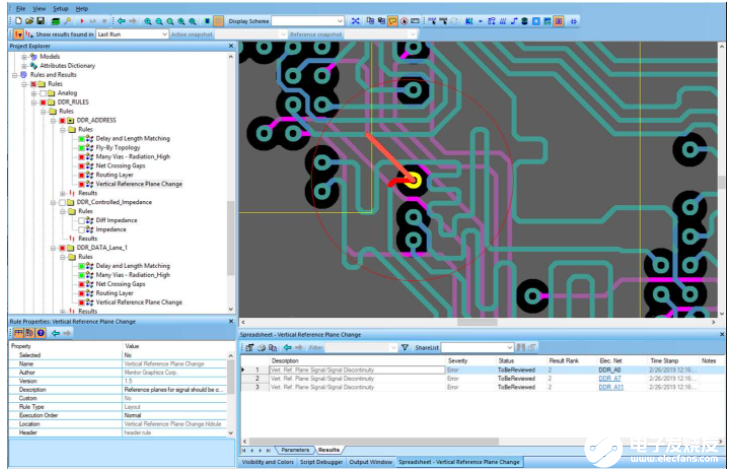729x474 pixels.
Task: Click the funnel filter icon in Spreadsheet toolbar
Action: [404, 347]
